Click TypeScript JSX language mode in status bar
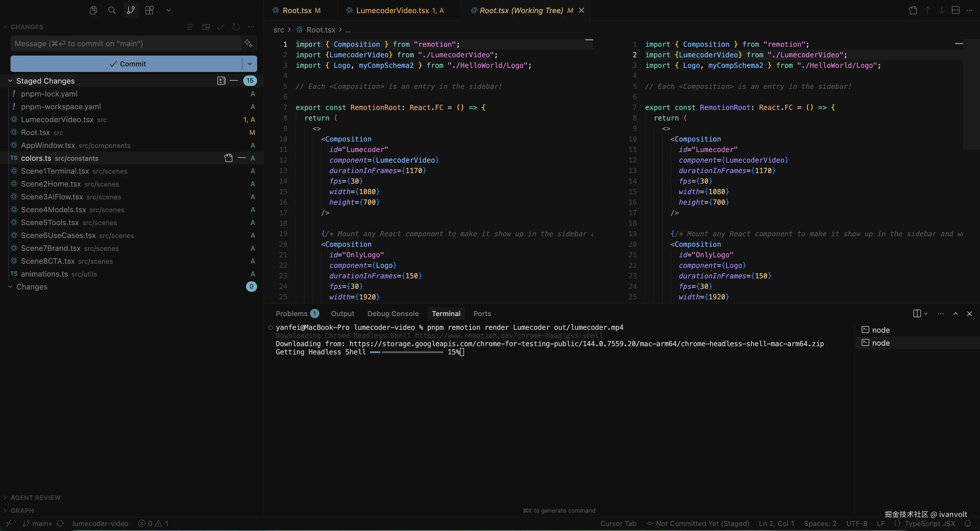The height and width of the screenshot is (531, 980). click(x=929, y=524)
